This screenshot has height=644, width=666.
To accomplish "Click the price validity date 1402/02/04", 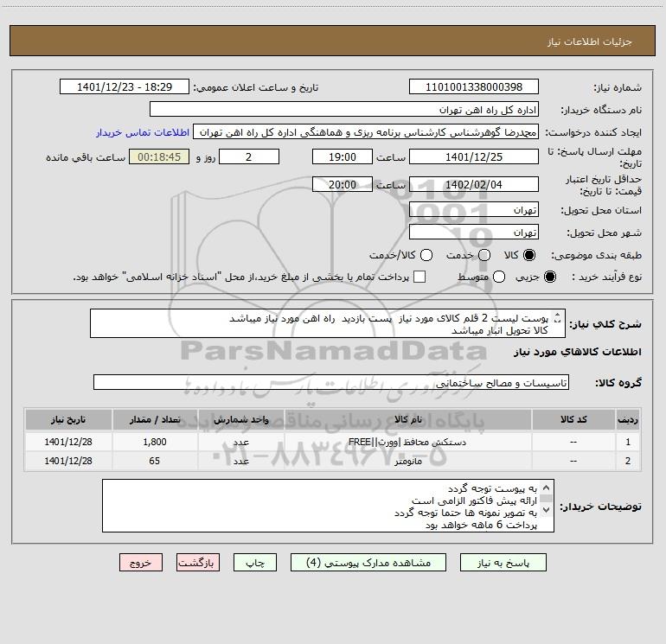I will [x=474, y=184].
